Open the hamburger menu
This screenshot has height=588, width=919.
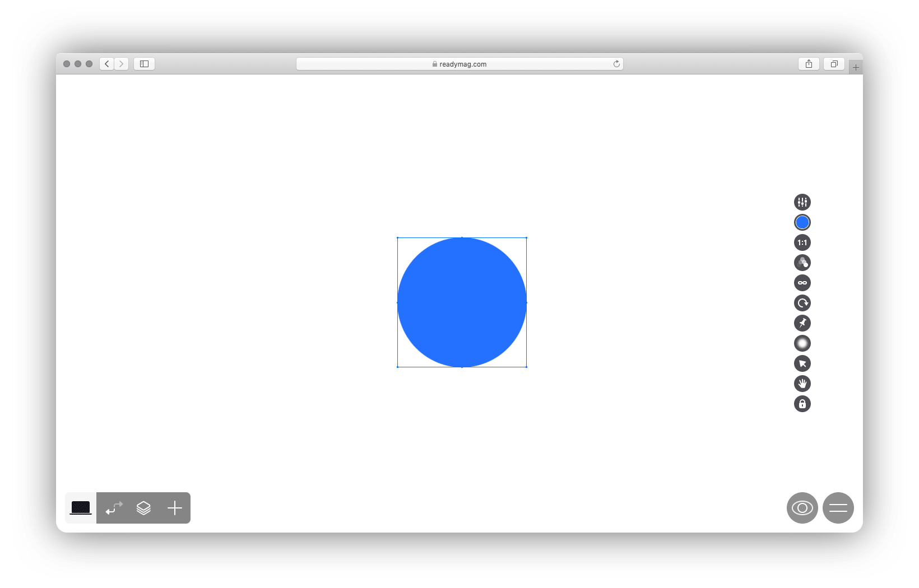tap(838, 508)
